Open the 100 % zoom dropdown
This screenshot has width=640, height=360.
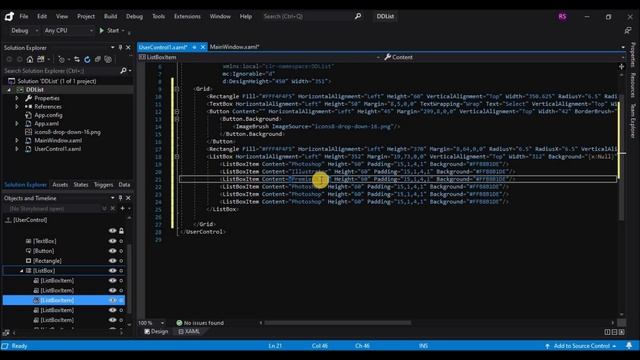pyautogui.click(x=151, y=323)
